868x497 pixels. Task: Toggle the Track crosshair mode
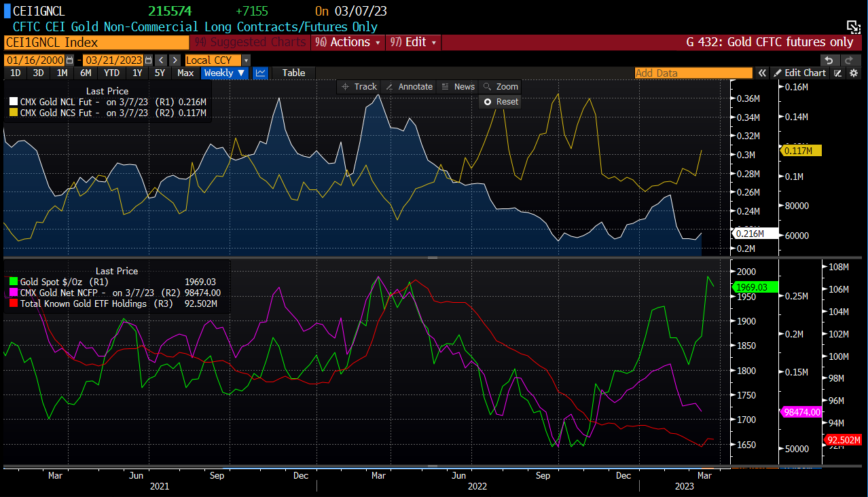[x=359, y=86]
